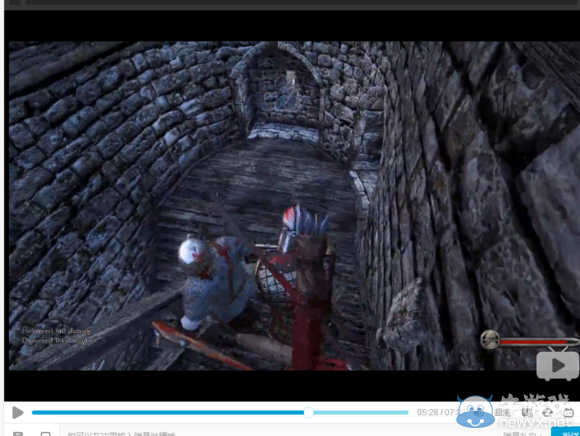The image size is (580, 436).
Task: Click the red health bar in the game HUD
Action: tap(538, 342)
